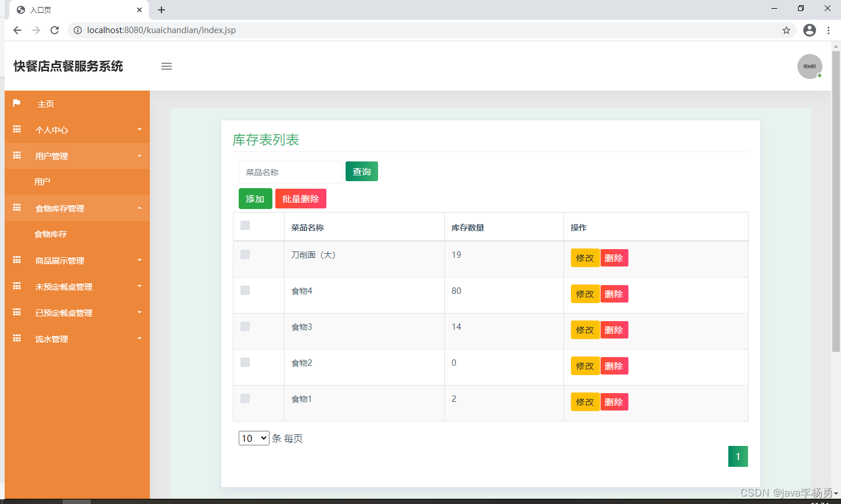Click 删除 for 食物3
841x504 pixels.
[614, 330]
